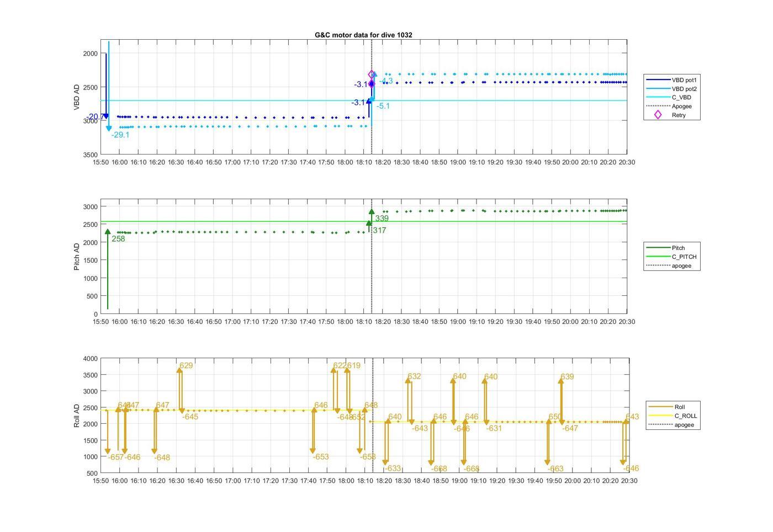The height and width of the screenshot is (532, 773).
Task: Click the "-5.1" annotation in the VBD plot
Action: click(x=383, y=106)
